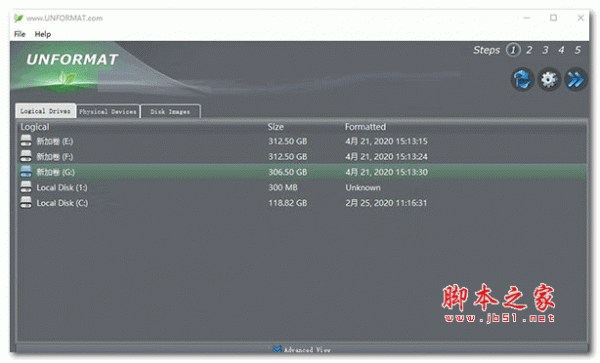Switch to the Disk Images tab
Screen dimensions: 600x363
click(x=170, y=111)
